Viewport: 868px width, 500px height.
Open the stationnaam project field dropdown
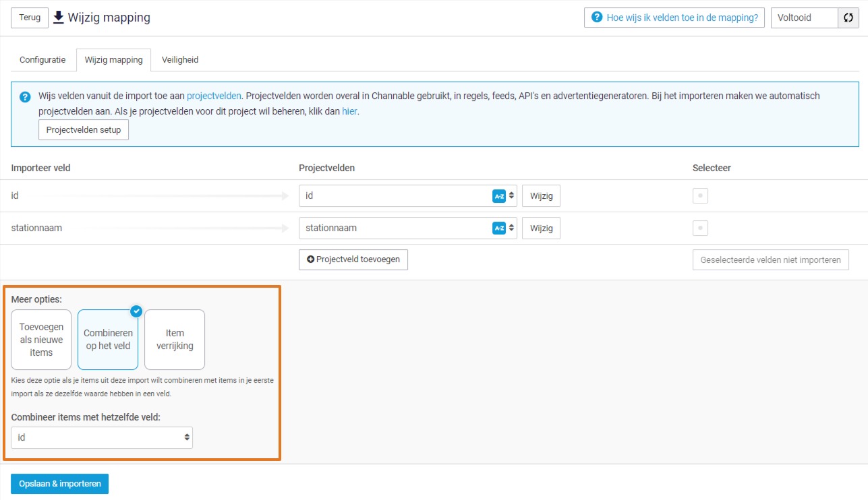click(x=408, y=228)
